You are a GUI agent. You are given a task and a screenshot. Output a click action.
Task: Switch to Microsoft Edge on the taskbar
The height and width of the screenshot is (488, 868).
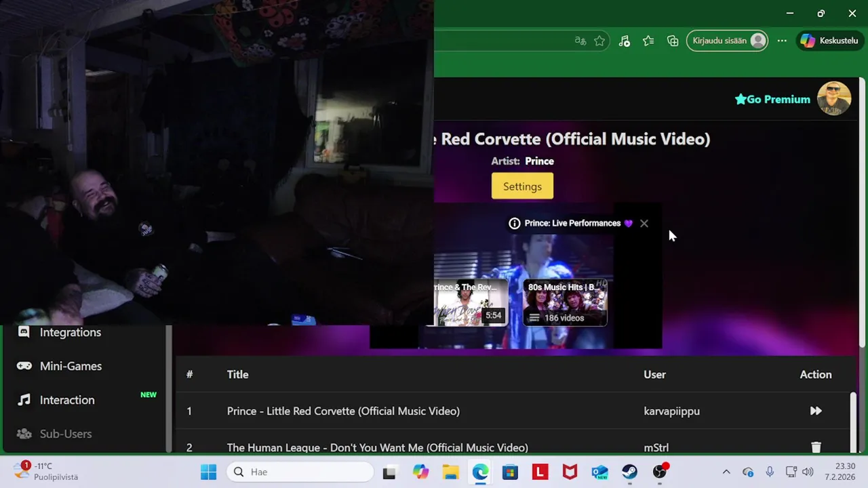[480, 472]
